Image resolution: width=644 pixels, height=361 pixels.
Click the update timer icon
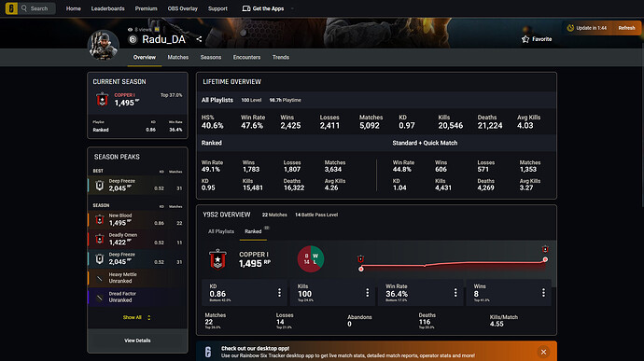570,28
